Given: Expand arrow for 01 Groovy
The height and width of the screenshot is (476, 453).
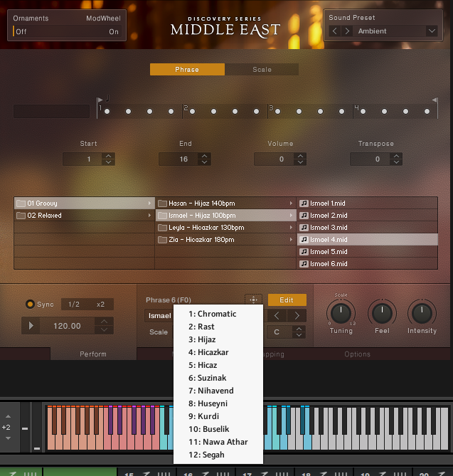Looking at the screenshot, I should (x=149, y=203).
